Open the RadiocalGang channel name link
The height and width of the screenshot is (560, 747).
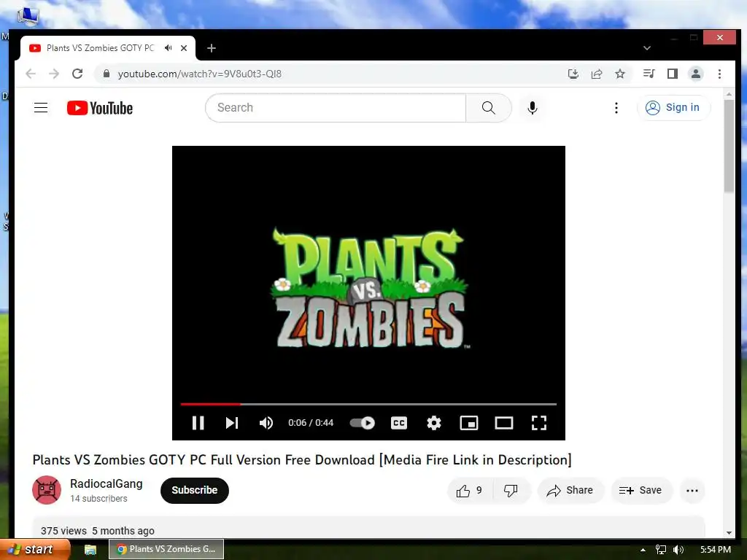(x=107, y=484)
